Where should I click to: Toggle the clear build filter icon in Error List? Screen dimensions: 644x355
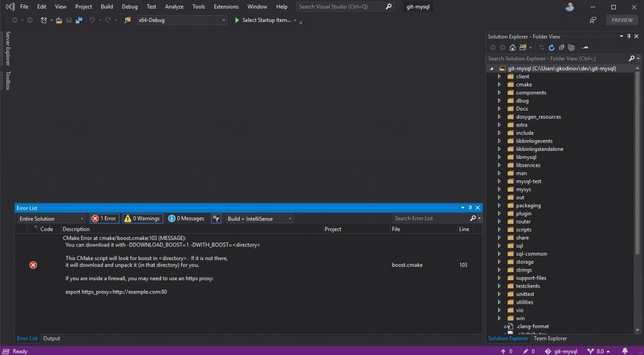point(216,218)
